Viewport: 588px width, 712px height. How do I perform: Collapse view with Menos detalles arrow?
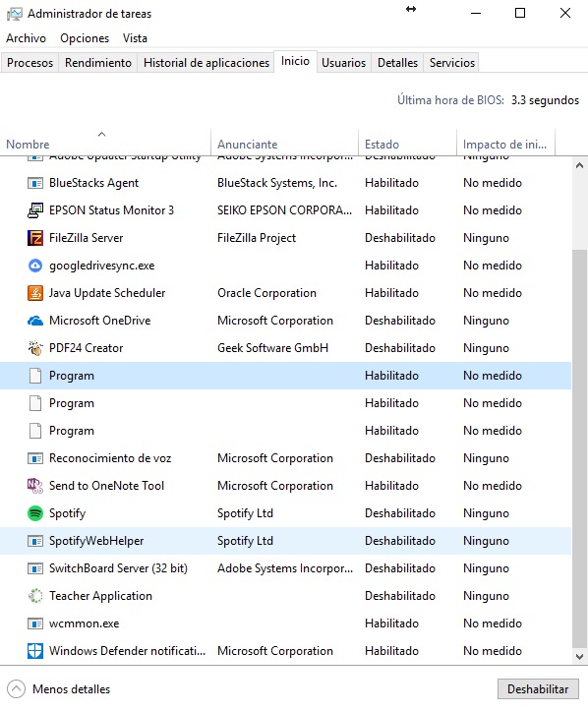(x=16, y=688)
